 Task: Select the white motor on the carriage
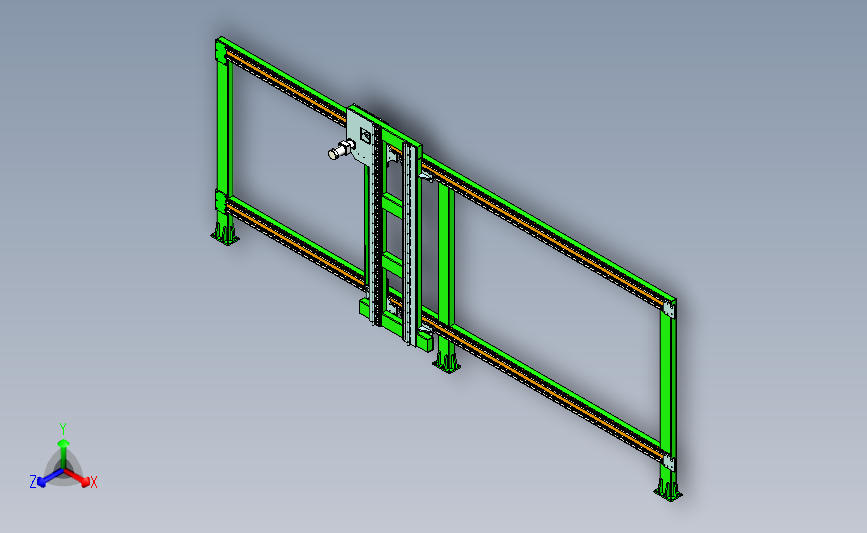coord(341,149)
